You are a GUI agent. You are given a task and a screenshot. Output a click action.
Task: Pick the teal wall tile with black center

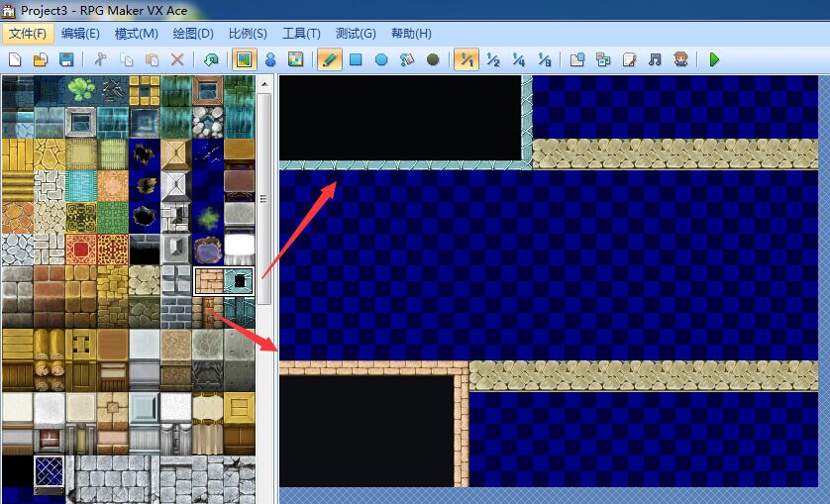(x=238, y=281)
